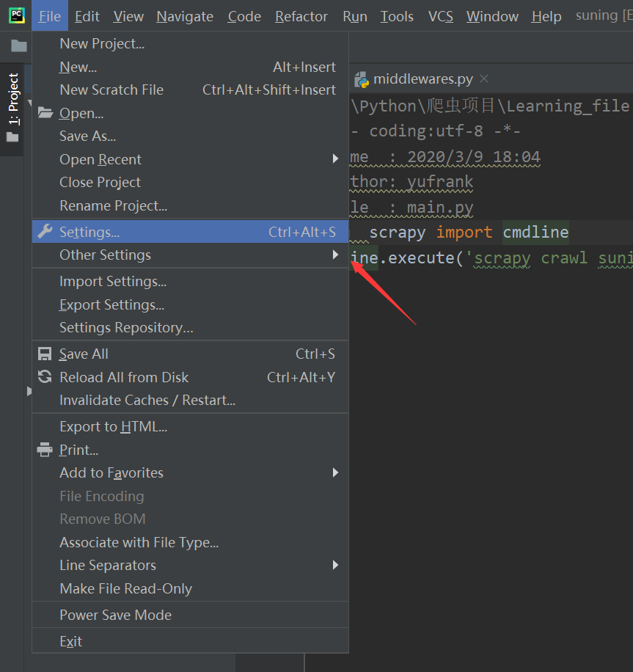Click the open folder icon beside Open...
Viewport: 633px width, 672px height.
pos(45,112)
